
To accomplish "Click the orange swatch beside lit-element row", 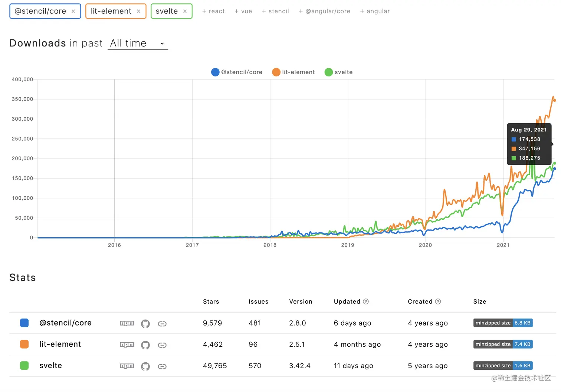I will (24, 344).
